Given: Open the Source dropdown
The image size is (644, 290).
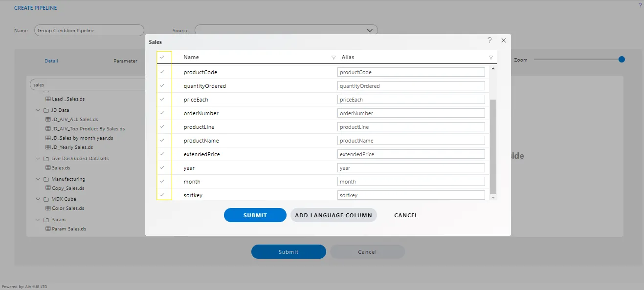Looking at the screenshot, I should pyautogui.click(x=286, y=30).
